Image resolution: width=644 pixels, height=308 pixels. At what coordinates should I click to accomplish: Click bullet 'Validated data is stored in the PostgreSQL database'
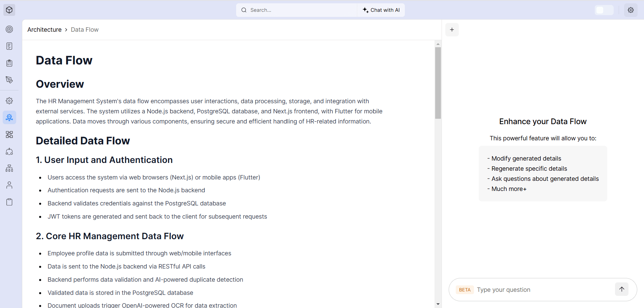(120, 293)
